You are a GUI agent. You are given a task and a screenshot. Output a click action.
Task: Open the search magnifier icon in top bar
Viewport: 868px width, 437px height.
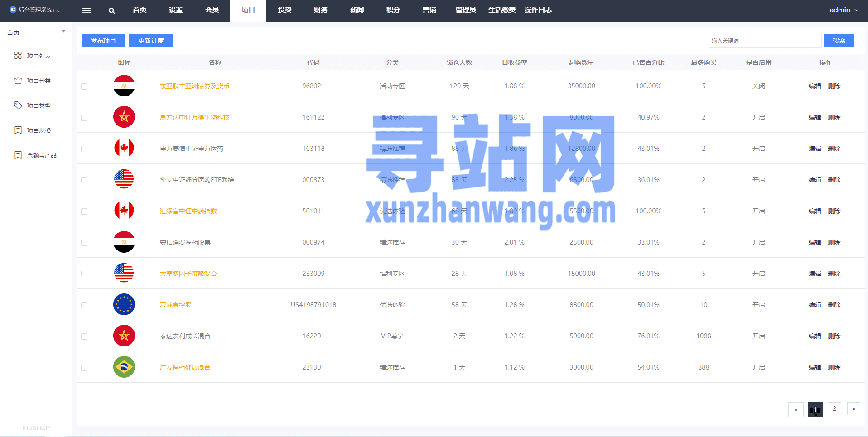[112, 10]
